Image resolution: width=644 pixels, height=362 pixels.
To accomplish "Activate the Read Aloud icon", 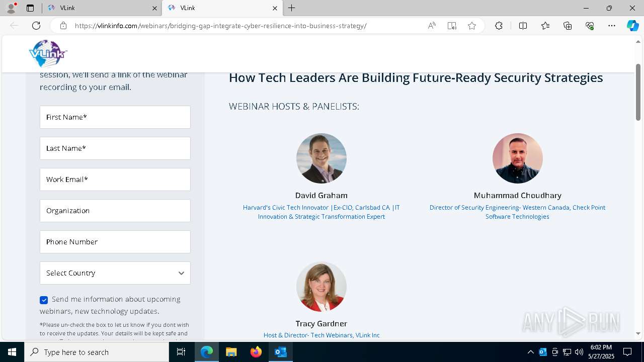I will point(432,26).
